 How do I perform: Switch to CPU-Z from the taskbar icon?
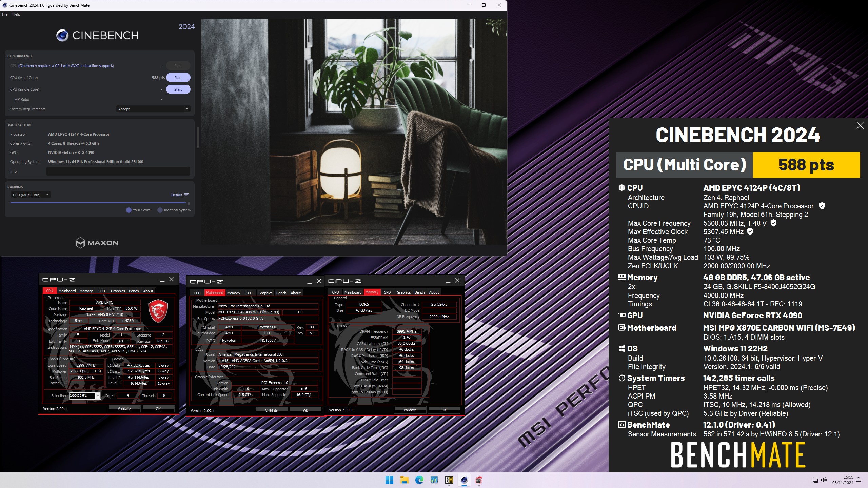coord(479,480)
